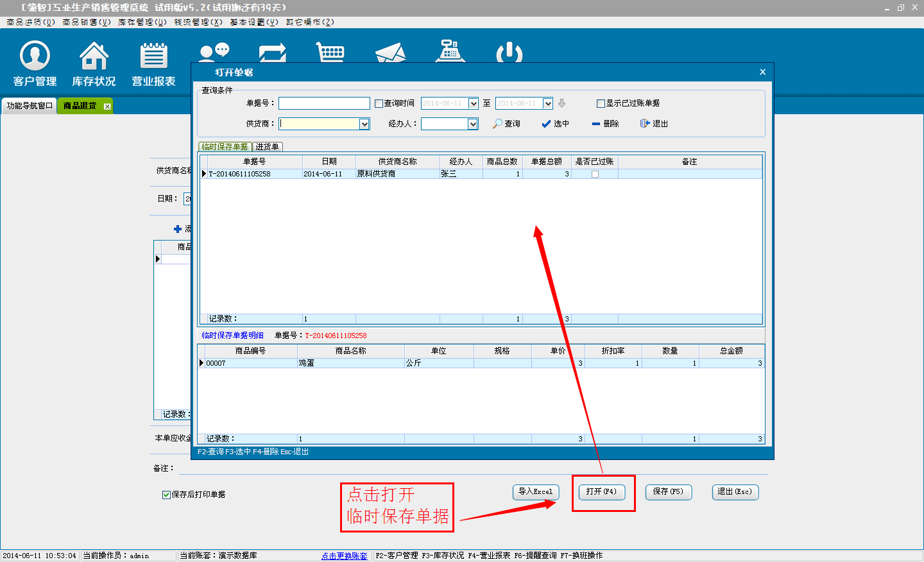Open the 经办人 dropdown
Viewport: 924px width, 562px height.
pos(473,124)
